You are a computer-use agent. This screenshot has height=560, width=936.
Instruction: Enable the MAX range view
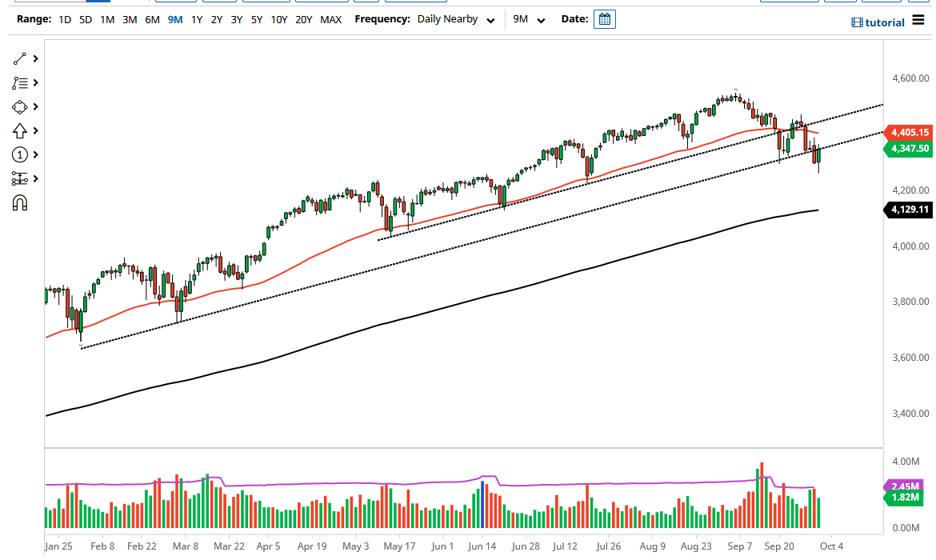[330, 19]
